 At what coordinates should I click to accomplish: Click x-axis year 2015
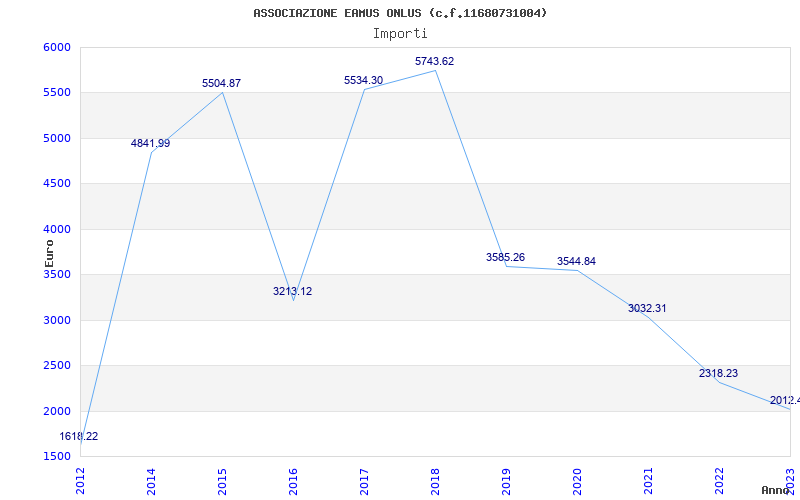click(222, 480)
